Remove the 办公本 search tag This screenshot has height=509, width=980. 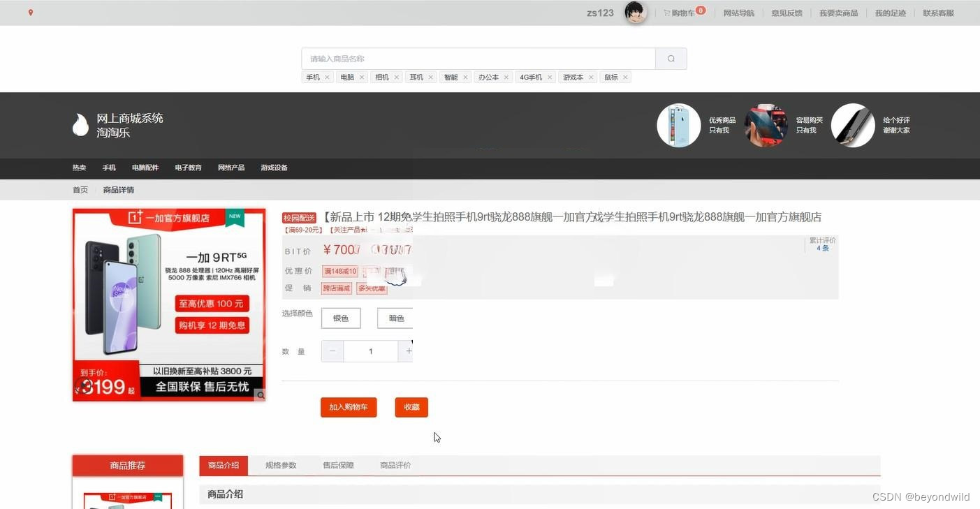click(x=506, y=78)
